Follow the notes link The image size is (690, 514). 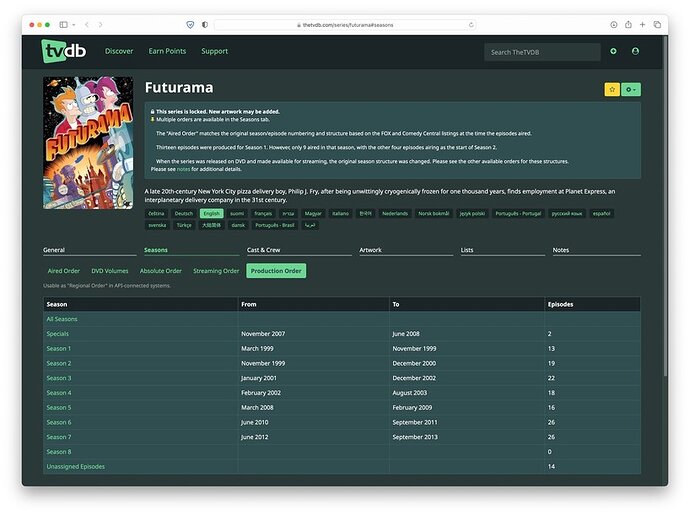(x=183, y=169)
